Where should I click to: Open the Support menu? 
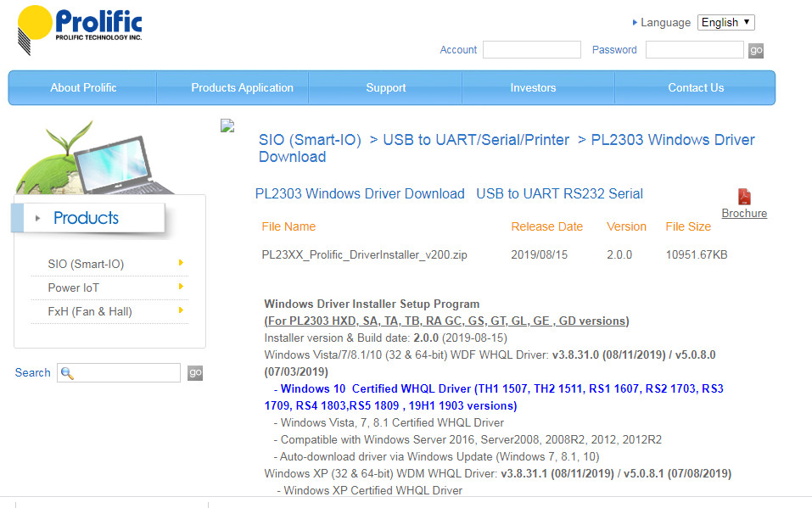[385, 87]
